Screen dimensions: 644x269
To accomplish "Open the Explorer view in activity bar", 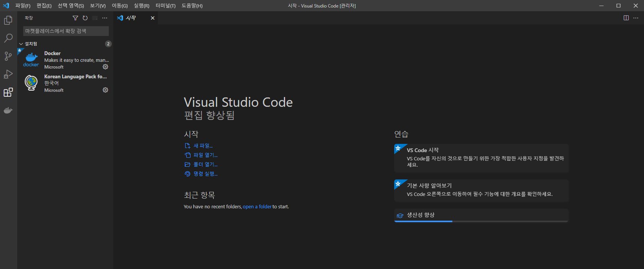I will point(8,20).
